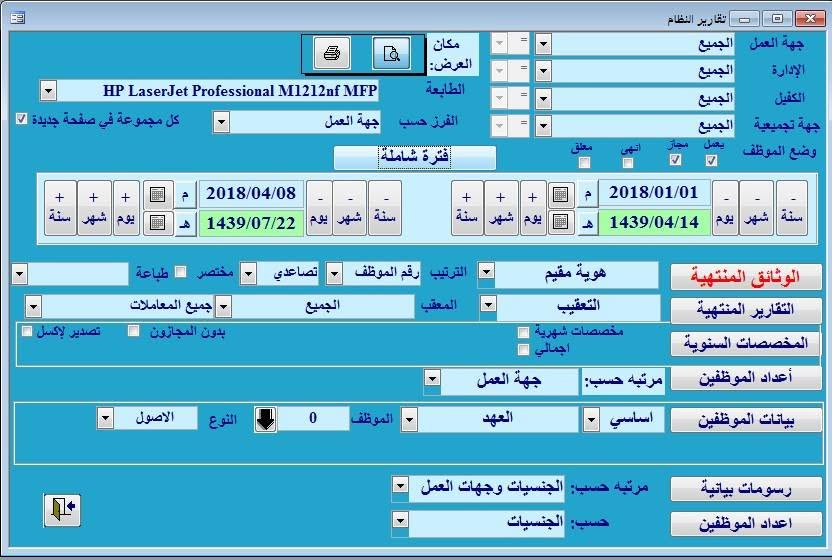832x560 pixels.
Task: Subtract a year from start date 2018/01/01
Action: (x=792, y=208)
